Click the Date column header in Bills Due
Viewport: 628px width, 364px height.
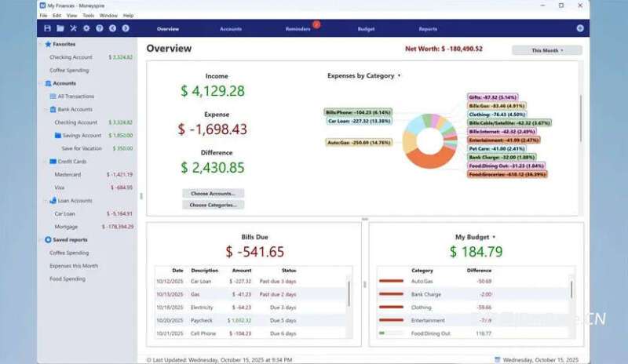coord(177,271)
